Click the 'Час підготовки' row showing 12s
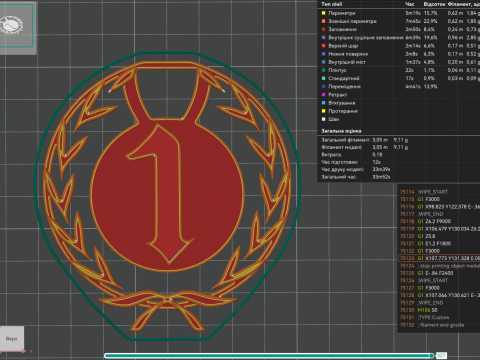 351,162
